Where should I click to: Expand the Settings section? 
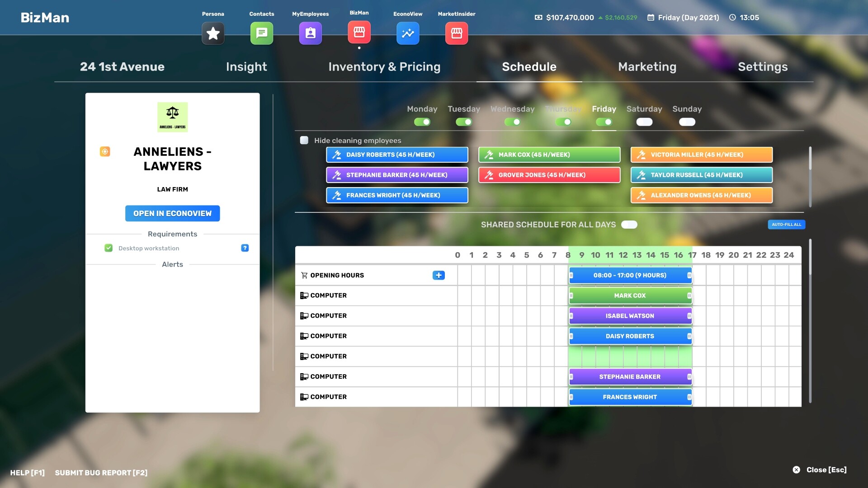point(763,67)
